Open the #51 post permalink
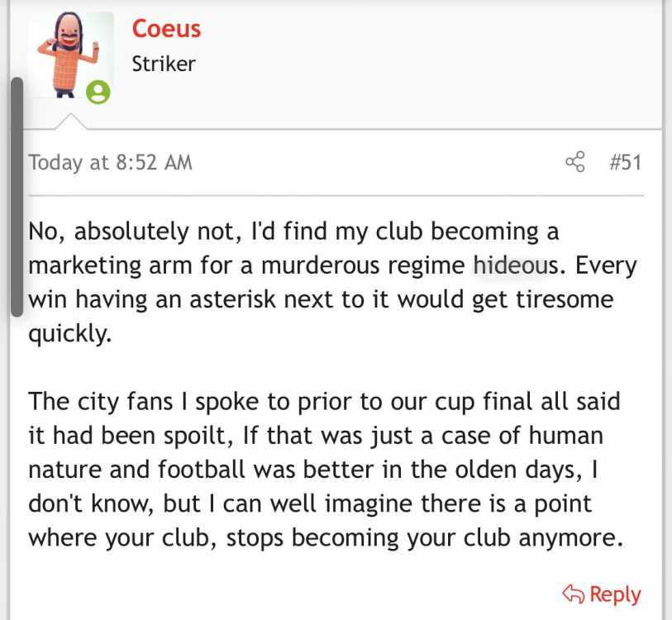This screenshot has width=672, height=620. (625, 162)
